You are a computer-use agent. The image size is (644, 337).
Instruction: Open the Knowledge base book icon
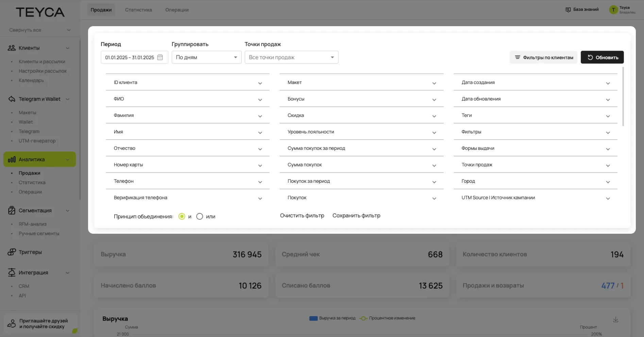point(568,10)
